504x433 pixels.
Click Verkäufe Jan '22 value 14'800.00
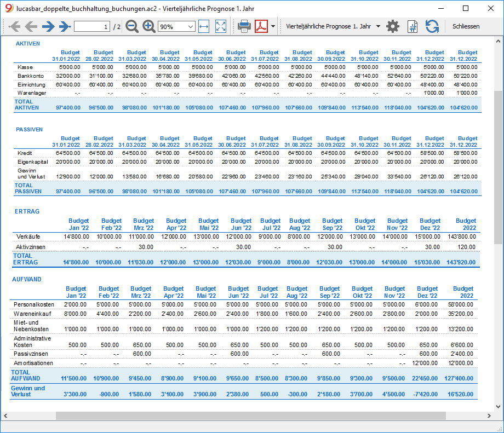tap(76, 236)
